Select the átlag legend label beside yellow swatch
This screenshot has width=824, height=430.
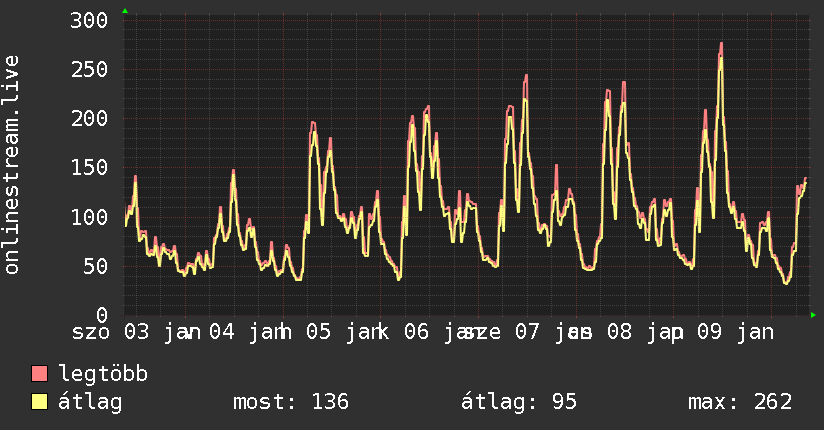coord(90,402)
